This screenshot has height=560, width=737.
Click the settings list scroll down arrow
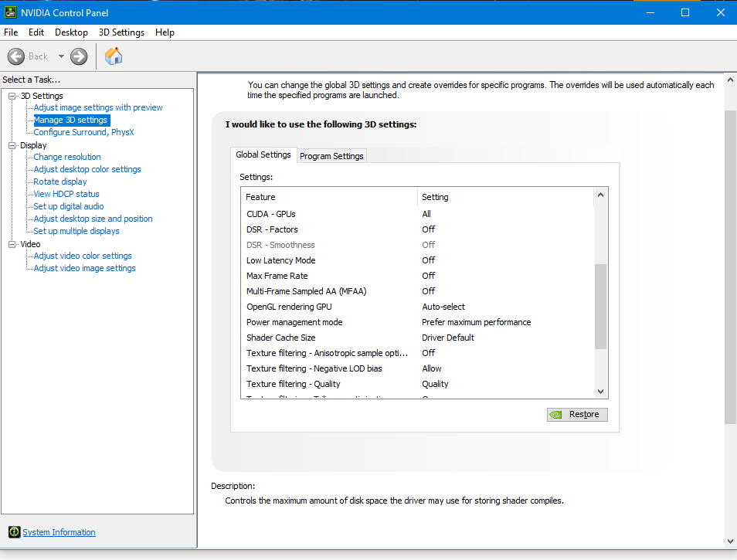600,392
